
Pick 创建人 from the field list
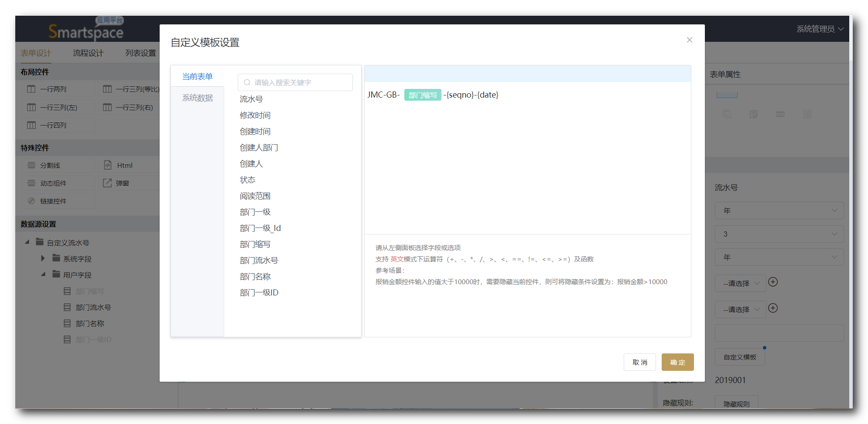pyautogui.click(x=251, y=164)
